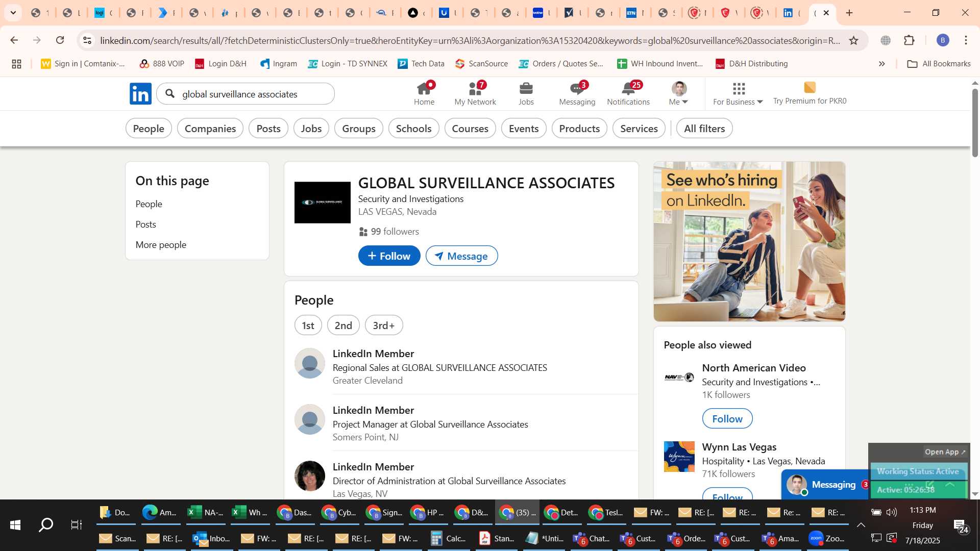Image resolution: width=980 pixels, height=551 pixels.
Task: Open Chrome three-dot menu
Action: pyautogui.click(x=966, y=40)
